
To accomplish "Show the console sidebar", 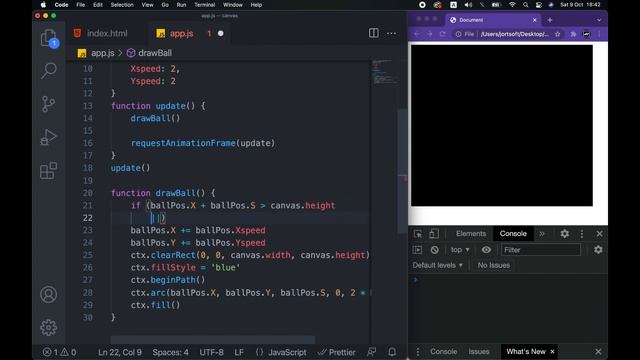I will [418, 250].
